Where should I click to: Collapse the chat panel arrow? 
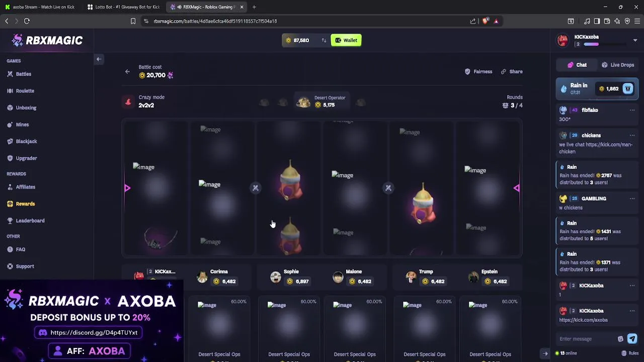[x=545, y=353]
